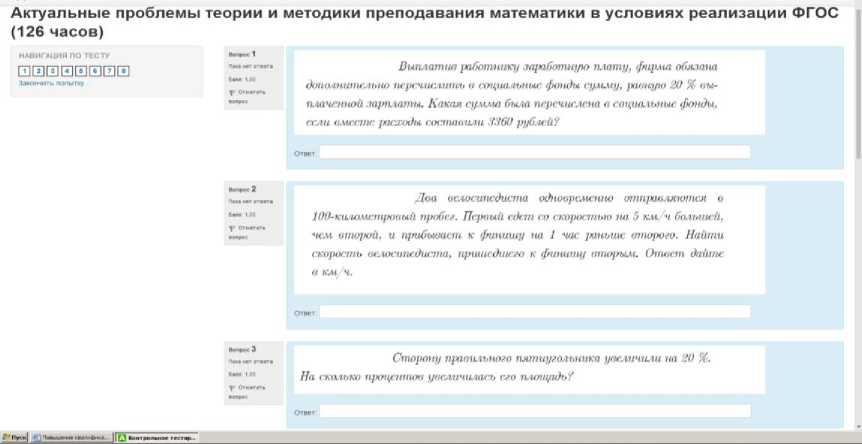Click the question 3 text about пятиугольника

tap(505, 368)
